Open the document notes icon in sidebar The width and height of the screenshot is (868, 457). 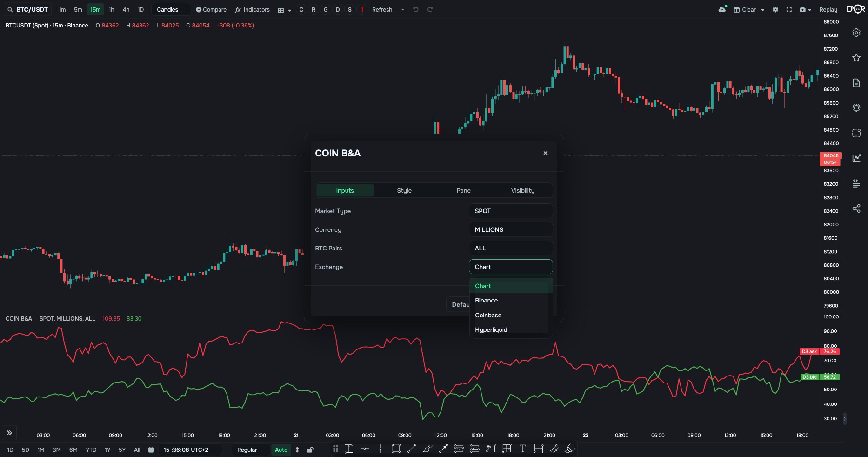(856, 83)
